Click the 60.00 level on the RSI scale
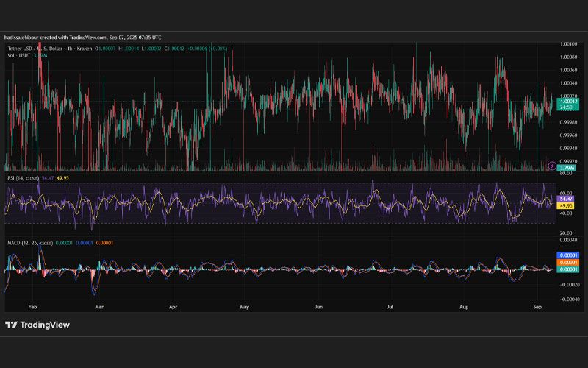The image size is (588, 368). 565,193
